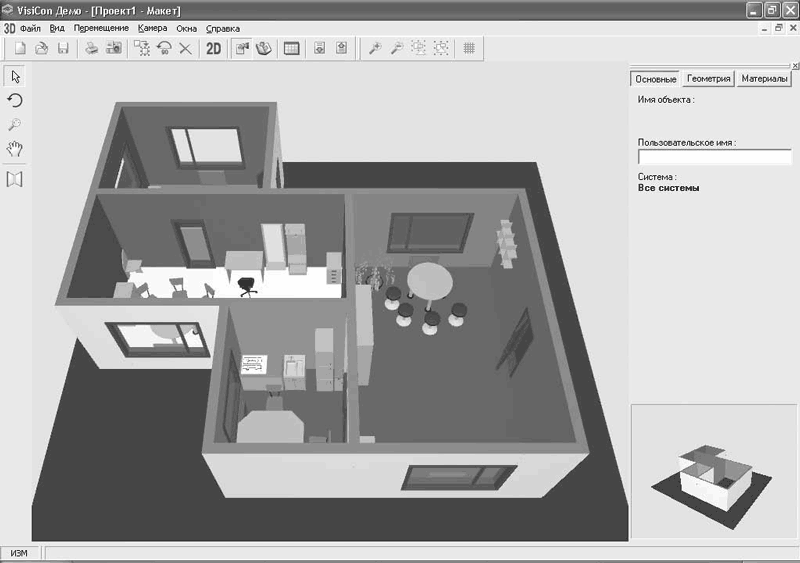Open the Файл menu
This screenshot has height=563, width=800.
[x=30, y=29]
